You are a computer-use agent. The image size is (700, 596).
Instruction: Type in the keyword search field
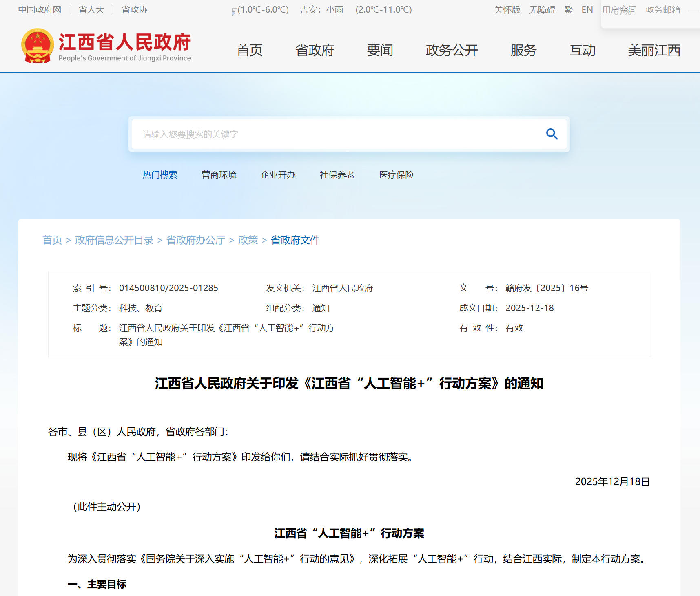click(334, 134)
